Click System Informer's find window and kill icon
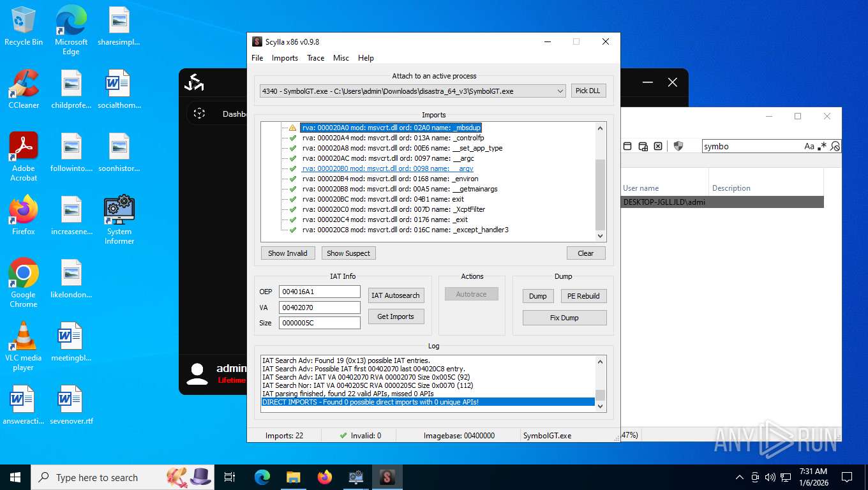The image size is (868, 490). [x=658, y=146]
